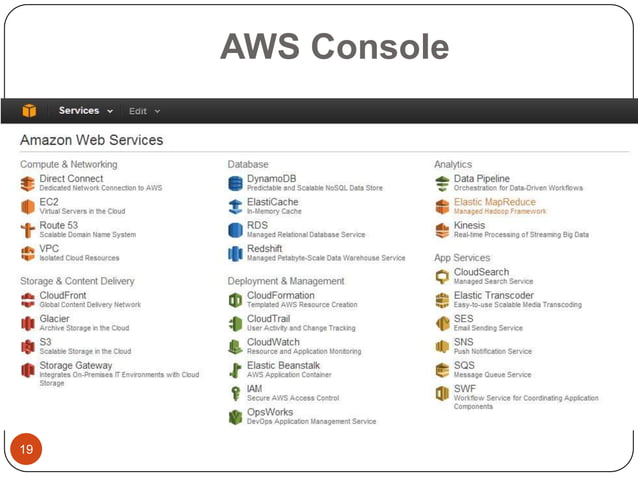Click the SQS queue icon
The image size is (638, 478).
tap(442, 370)
